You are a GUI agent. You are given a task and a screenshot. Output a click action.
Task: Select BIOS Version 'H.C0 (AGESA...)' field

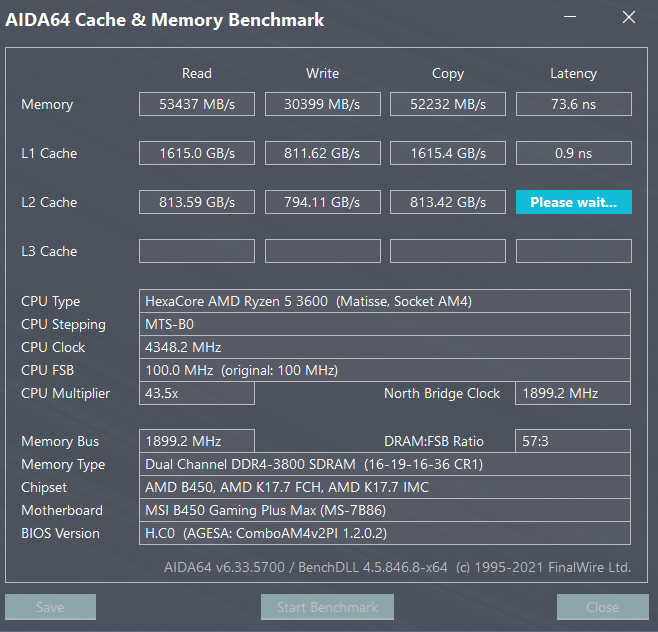click(385, 533)
